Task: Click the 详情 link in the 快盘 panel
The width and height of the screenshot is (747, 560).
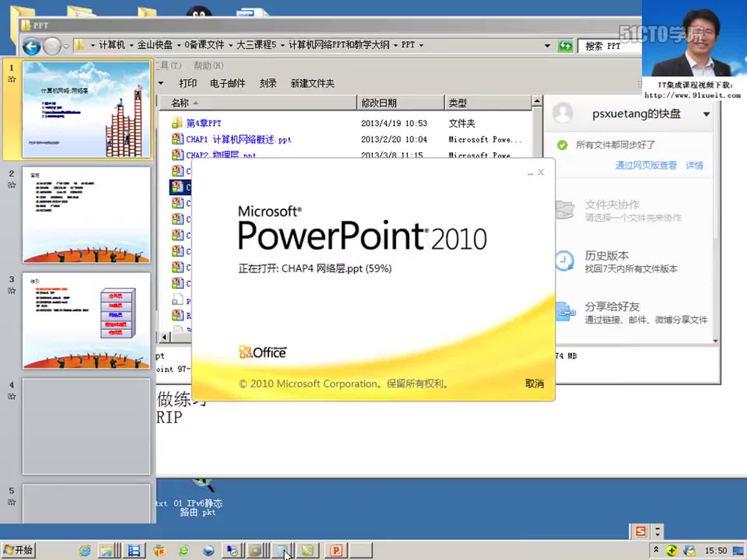Action: point(694,165)
